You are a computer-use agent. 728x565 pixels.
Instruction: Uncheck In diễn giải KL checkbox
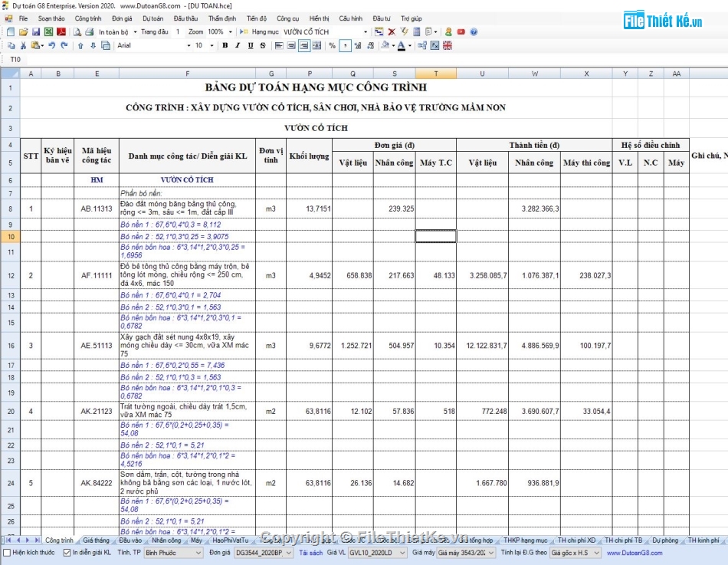tap(67, 553)
